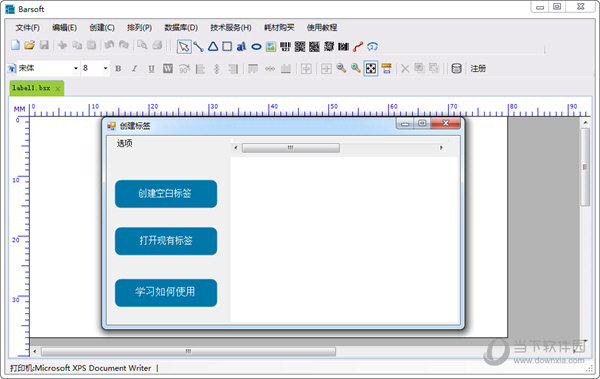This screenshot has width=600, height=379.
Task: Click the main vertical scrollbar thumb
Action: click(585, 167)
